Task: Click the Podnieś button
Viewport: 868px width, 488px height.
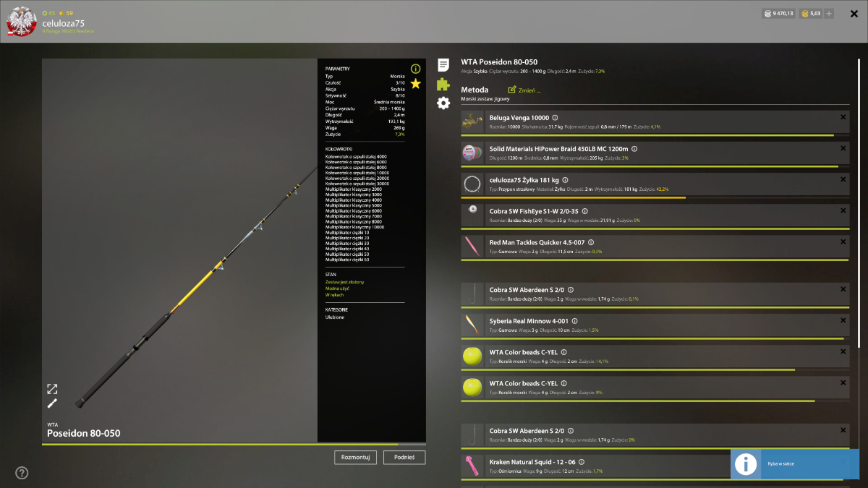Action: (404, 457)
